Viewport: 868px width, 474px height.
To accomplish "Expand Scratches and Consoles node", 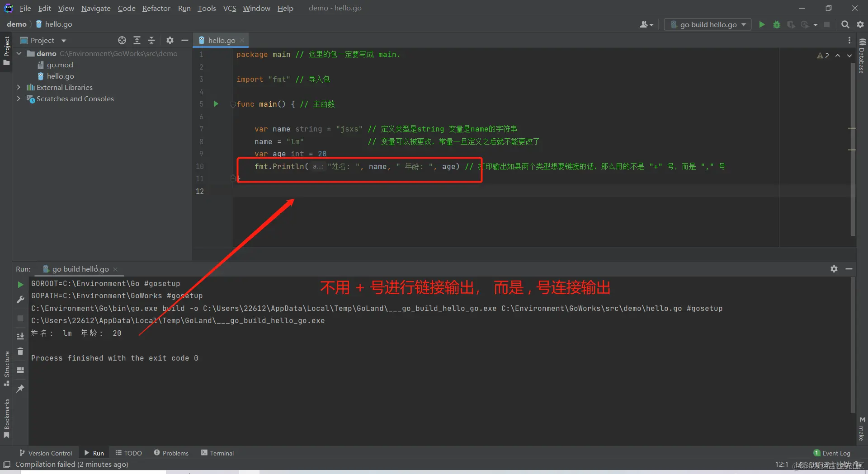I will coord(19,99).
